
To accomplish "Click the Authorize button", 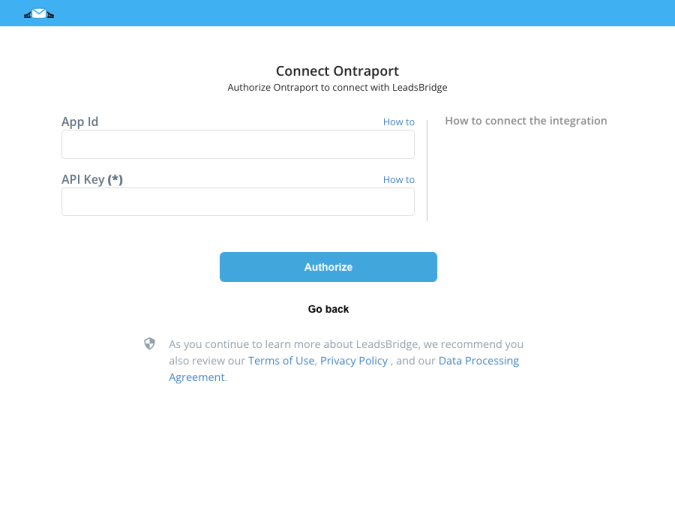I will (x=328, y=267).
